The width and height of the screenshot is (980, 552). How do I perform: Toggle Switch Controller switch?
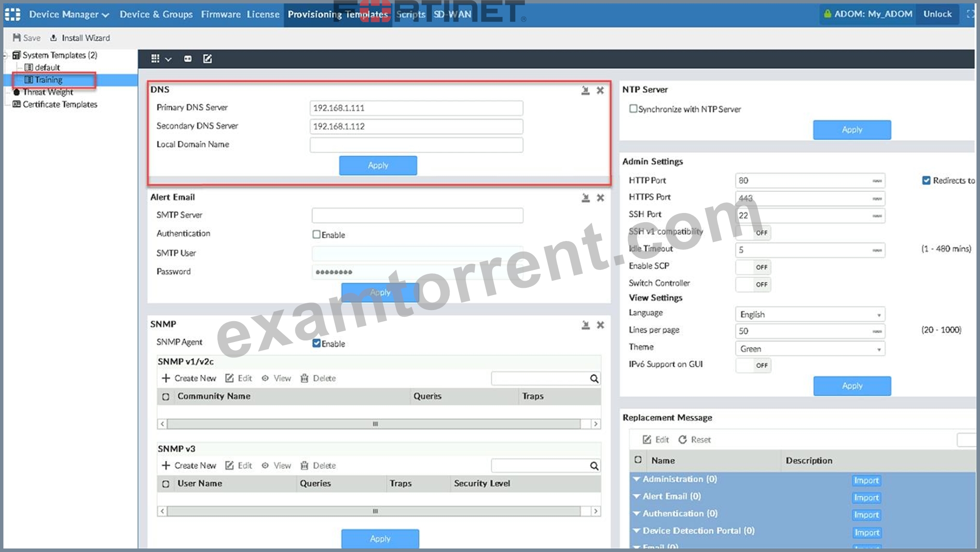point(753,284)
